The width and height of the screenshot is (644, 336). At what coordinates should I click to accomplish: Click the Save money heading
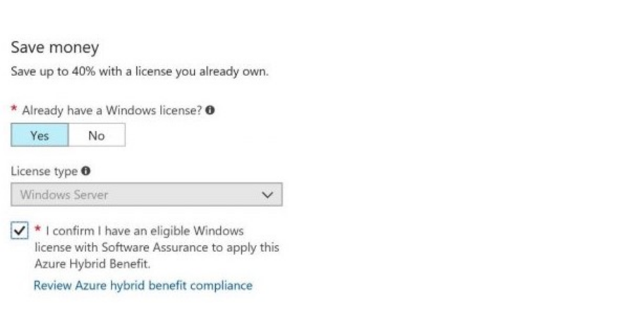[54, 47]
